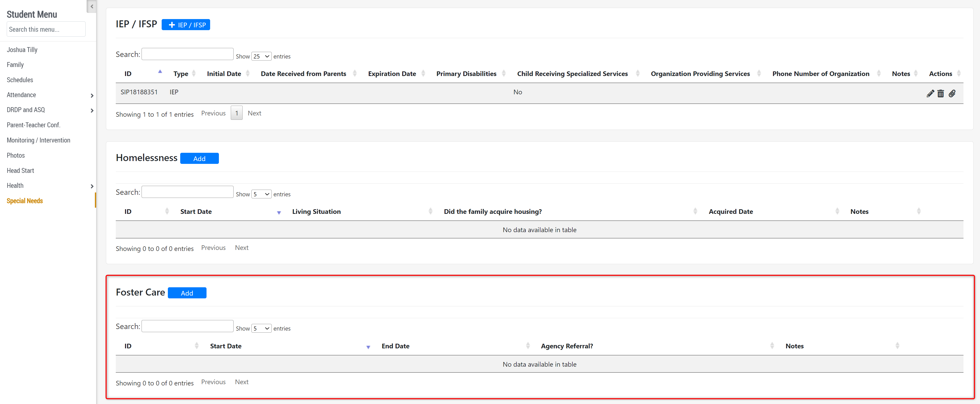Open the Special Needs menu item
The height and width of the screenshot is (404, 980).
point(25,201)
